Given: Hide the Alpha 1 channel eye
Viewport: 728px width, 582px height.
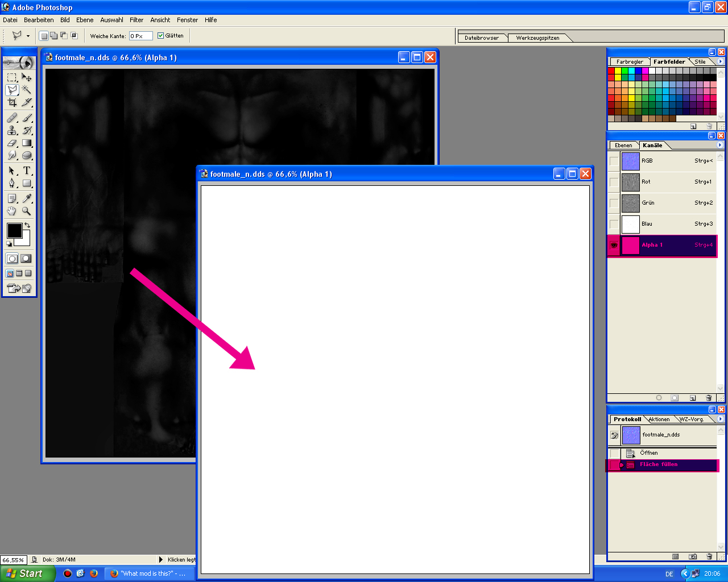Looking at the screenshot, I should pyautogui.click(x=614, y=246).
